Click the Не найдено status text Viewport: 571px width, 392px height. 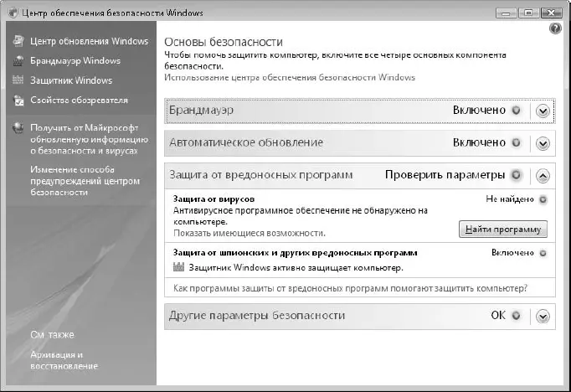point(510,199)
